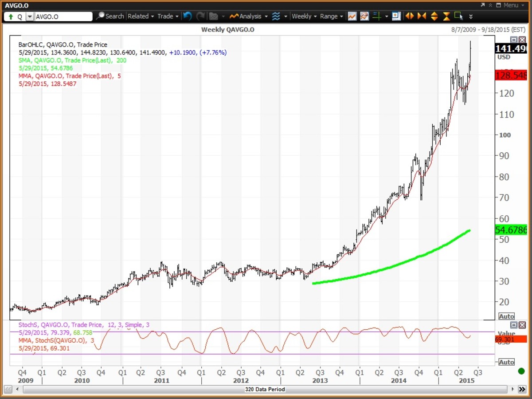Expand the Range dropdown

pos(331,16)
